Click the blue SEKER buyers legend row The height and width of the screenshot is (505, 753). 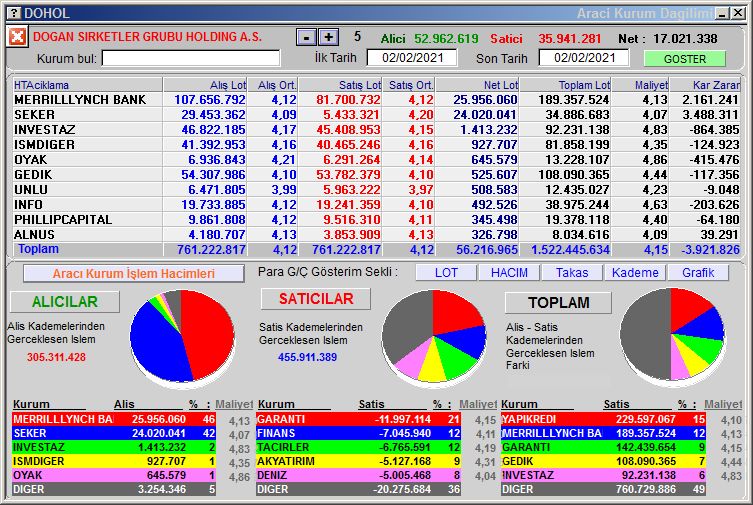(114, 433)
